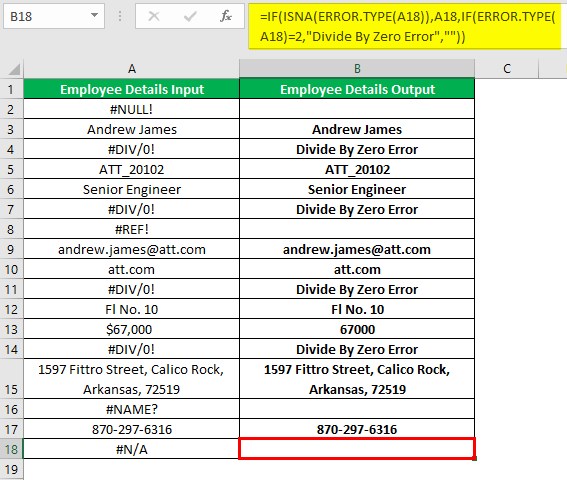Select row 18 header
Screen dimensions: 567x480
(x=11, y=449)
